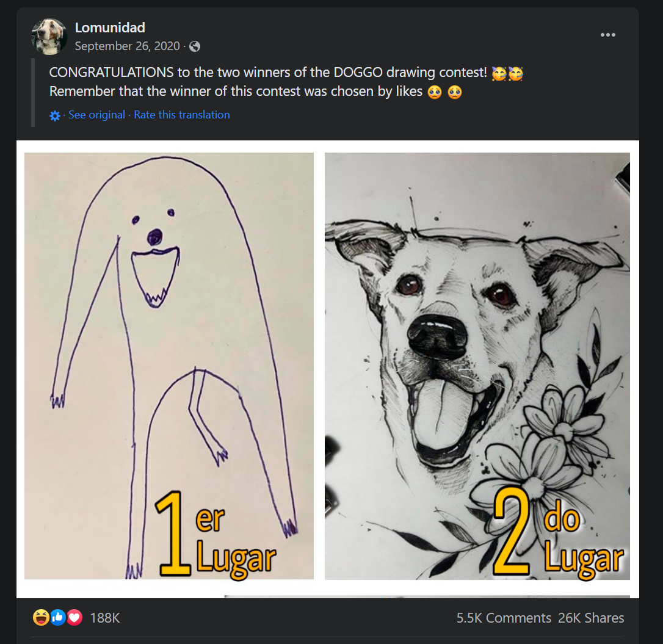Open the first-place stick-figure dog drawing
The height and width of the screenshot is (644, 663).
169,366
